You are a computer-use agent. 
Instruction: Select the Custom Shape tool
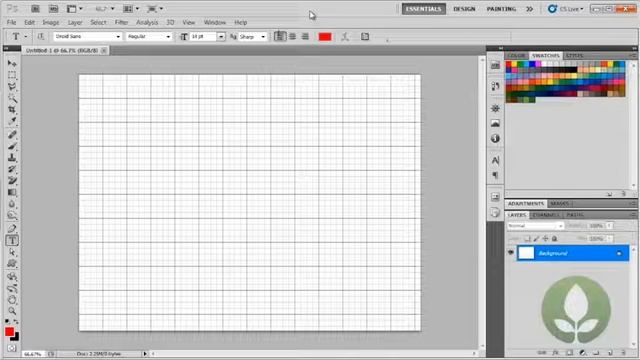12,264
